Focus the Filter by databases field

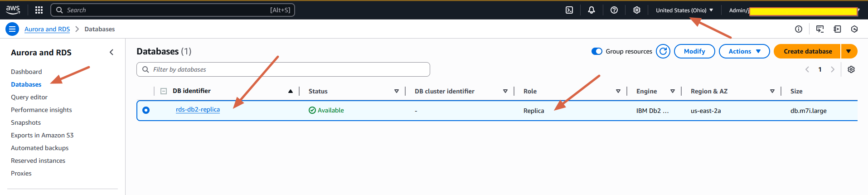point(283,69)
